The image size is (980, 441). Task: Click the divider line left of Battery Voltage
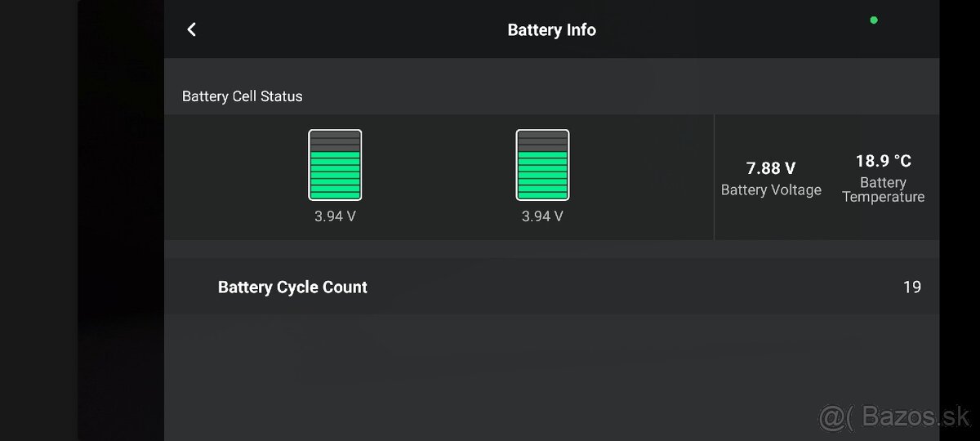[x=714, y=177]
